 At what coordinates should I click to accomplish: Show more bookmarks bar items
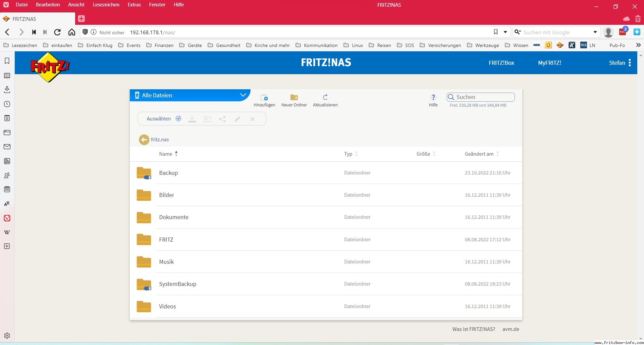(638, 45)
